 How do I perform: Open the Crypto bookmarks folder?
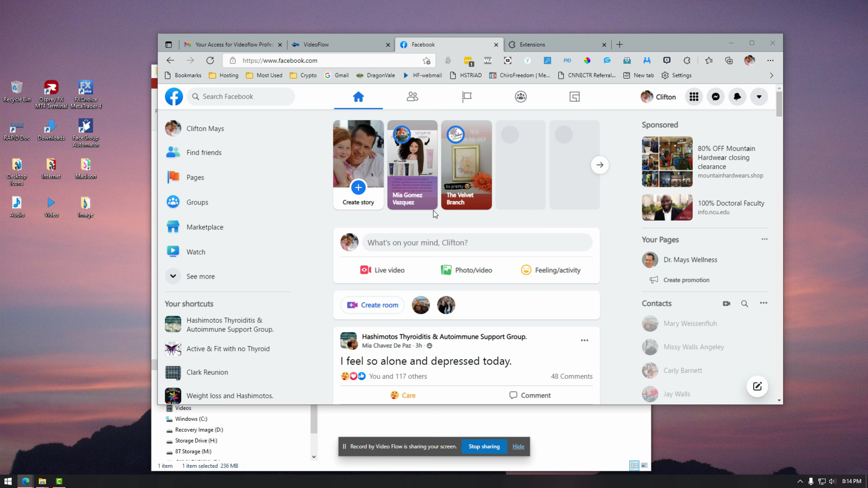303,75
